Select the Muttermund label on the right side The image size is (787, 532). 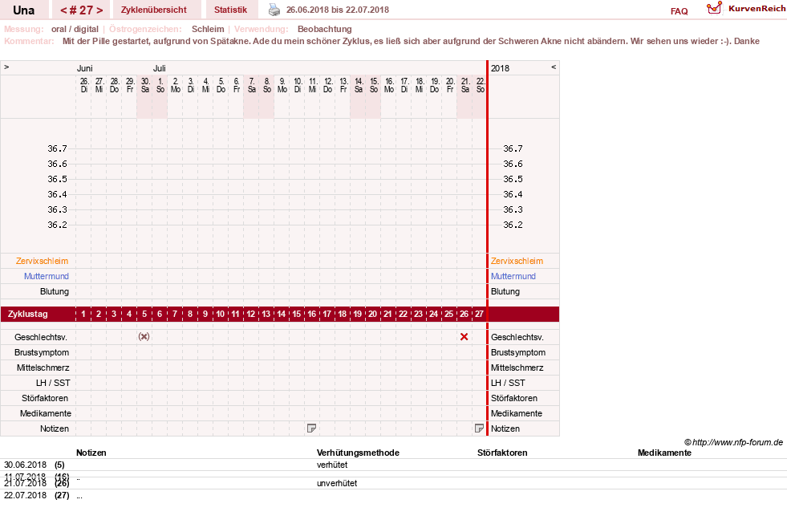[x=513, y=276]
